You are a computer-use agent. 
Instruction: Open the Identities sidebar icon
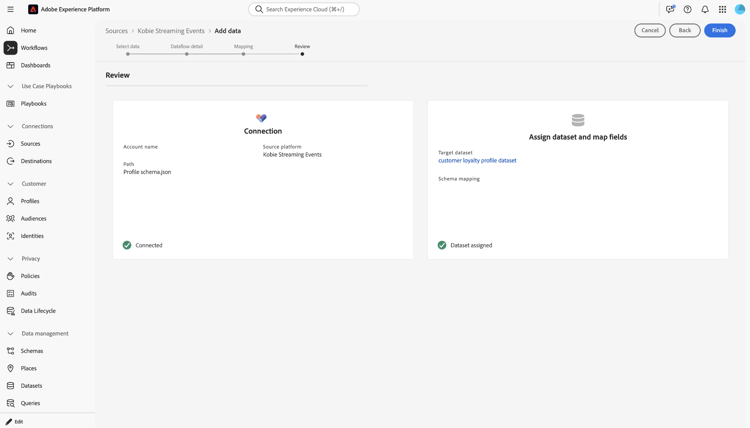pyautogui.click(x=10, y=236)
